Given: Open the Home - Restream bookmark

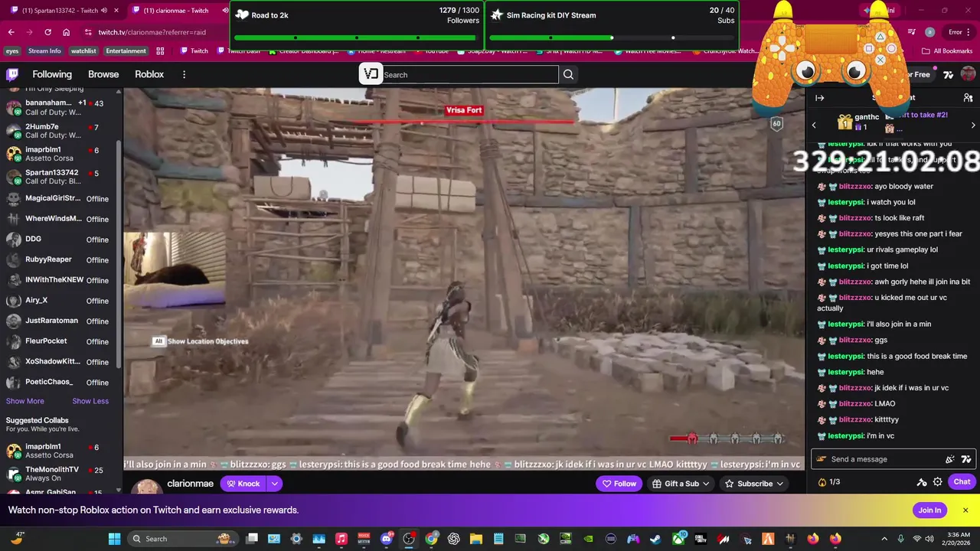Looking at the screenshot, I should [x=375, y=51].
